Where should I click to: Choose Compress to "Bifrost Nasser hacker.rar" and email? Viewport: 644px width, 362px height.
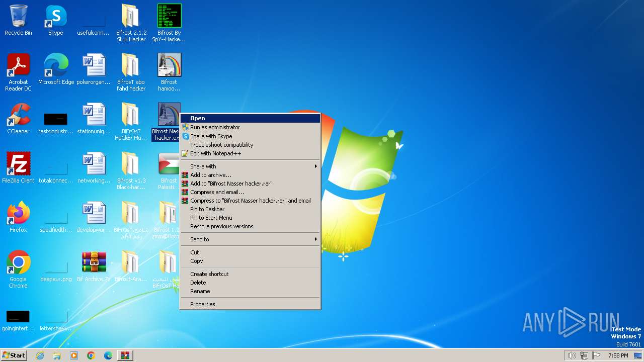[250, 201]
